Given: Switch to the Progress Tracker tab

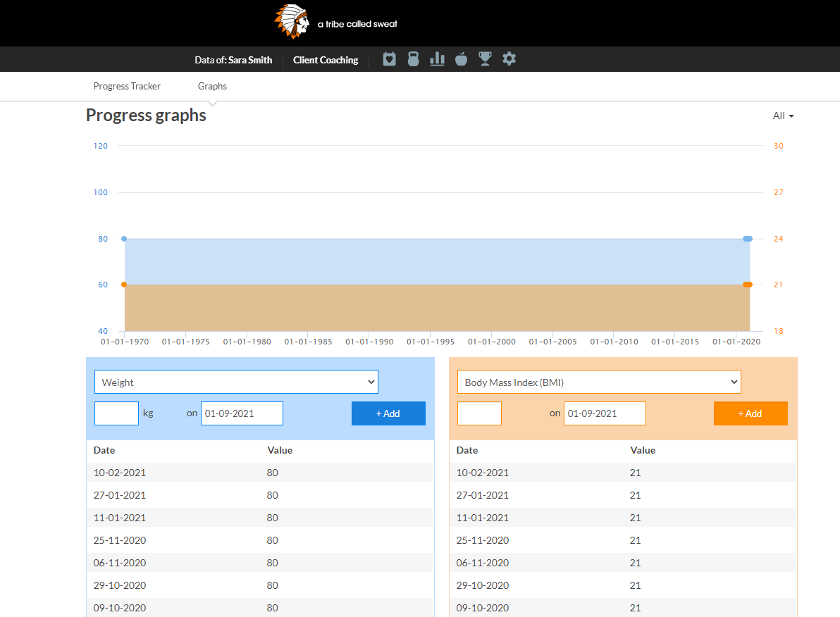Looking at the screenshot, I should [x=127, y=86].
